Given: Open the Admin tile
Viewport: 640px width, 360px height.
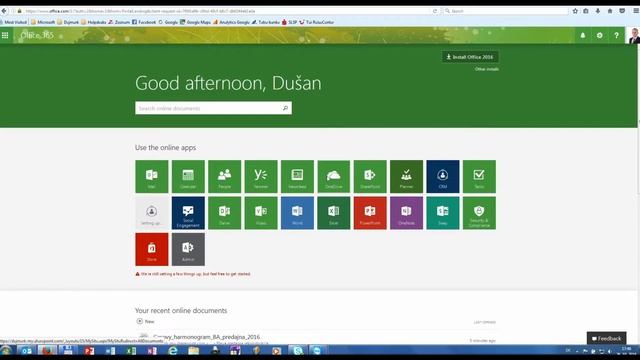Looking at the screenshot, I should [x=188, y=249].
